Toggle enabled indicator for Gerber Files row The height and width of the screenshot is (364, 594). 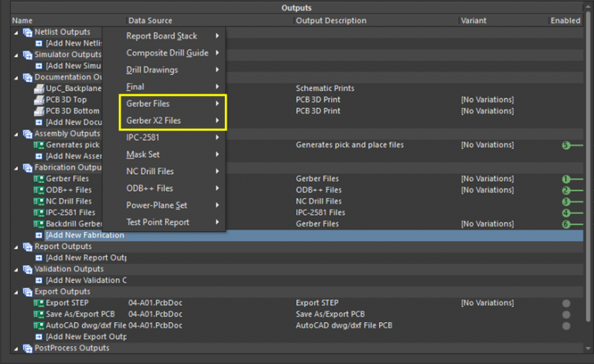click(x=566, y=179)
